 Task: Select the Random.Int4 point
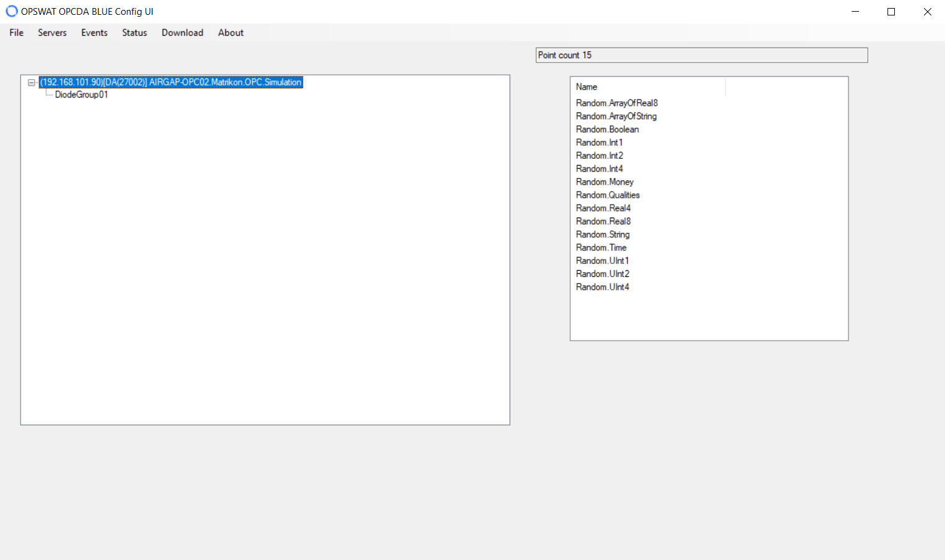599,169
